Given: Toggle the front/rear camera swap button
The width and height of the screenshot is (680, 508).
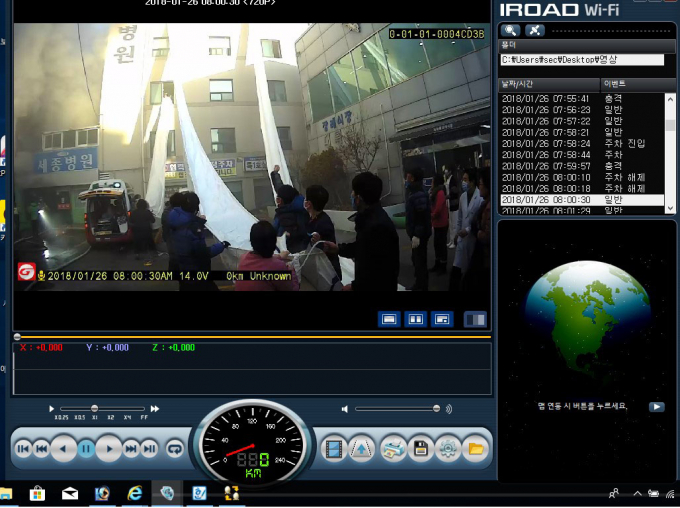Looking at the screenshot, I should [475, 320].
